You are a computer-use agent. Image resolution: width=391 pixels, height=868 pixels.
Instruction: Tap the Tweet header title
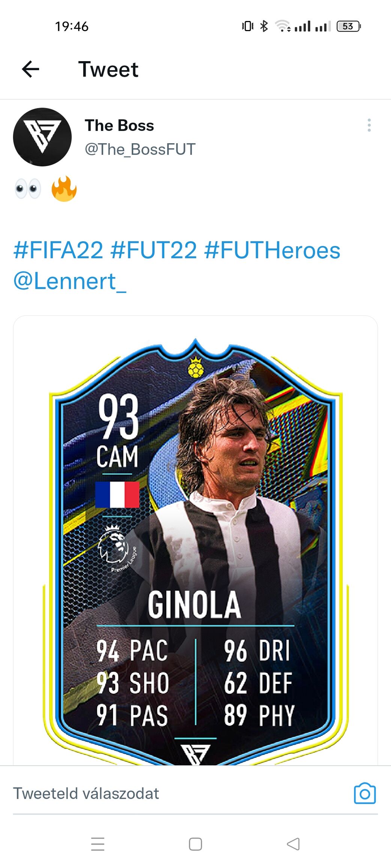point(108,69)
